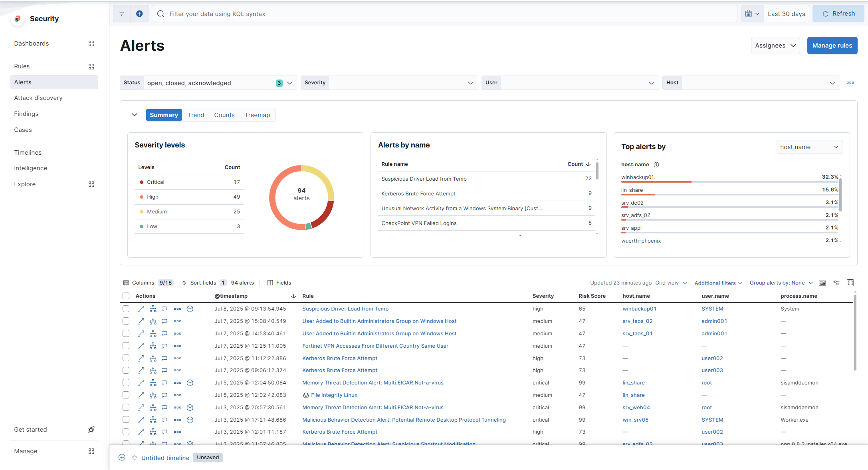868x470 pixels.
Task: Select the srv_taos_02 alert row checkbox
Action: (126, 321)
